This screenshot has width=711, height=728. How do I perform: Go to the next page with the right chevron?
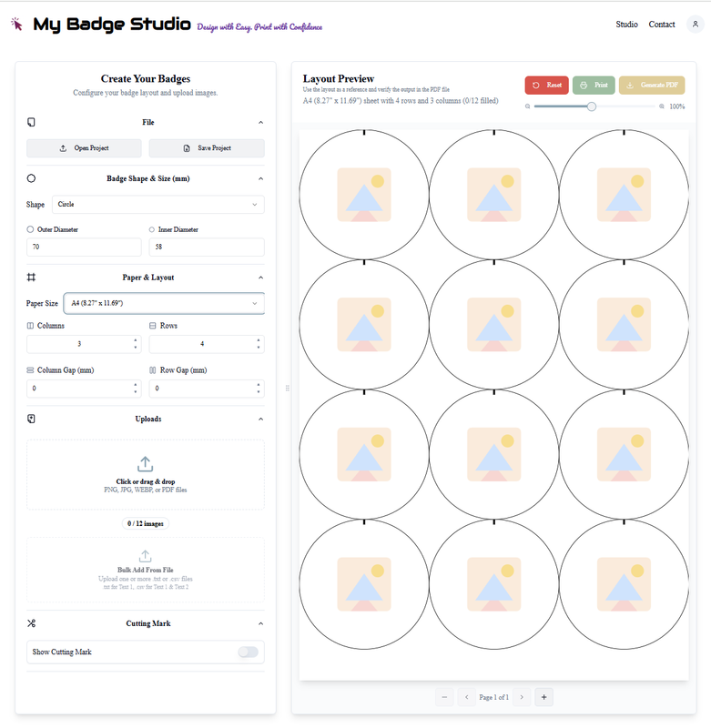click(522, 697)
